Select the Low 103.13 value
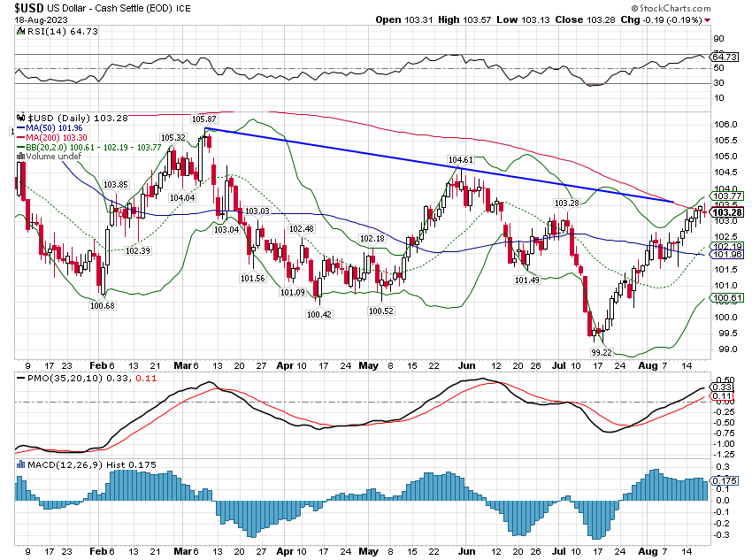 pos(523,19)
